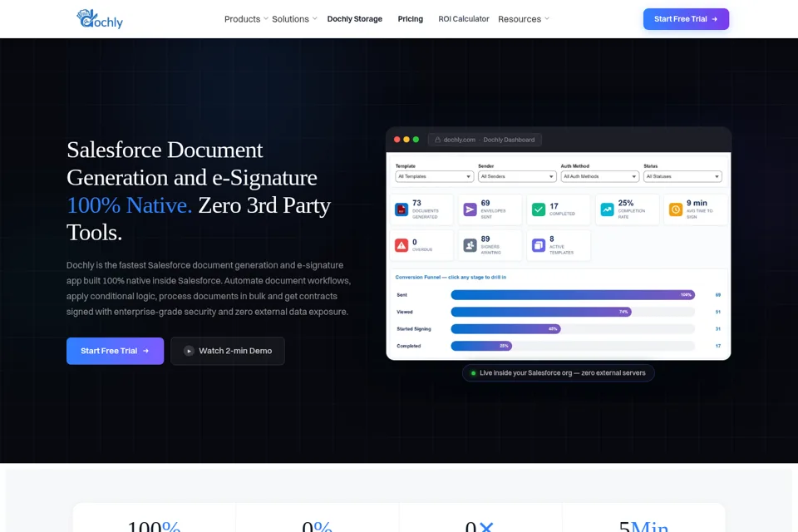Open the All Templates dropdown
This screenshot has height=532, width=798.
click(x=434, y=176)
